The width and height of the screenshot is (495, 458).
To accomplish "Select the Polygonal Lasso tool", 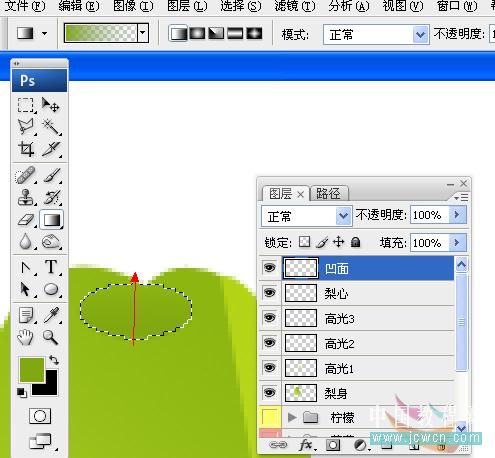I will [26, 127].
